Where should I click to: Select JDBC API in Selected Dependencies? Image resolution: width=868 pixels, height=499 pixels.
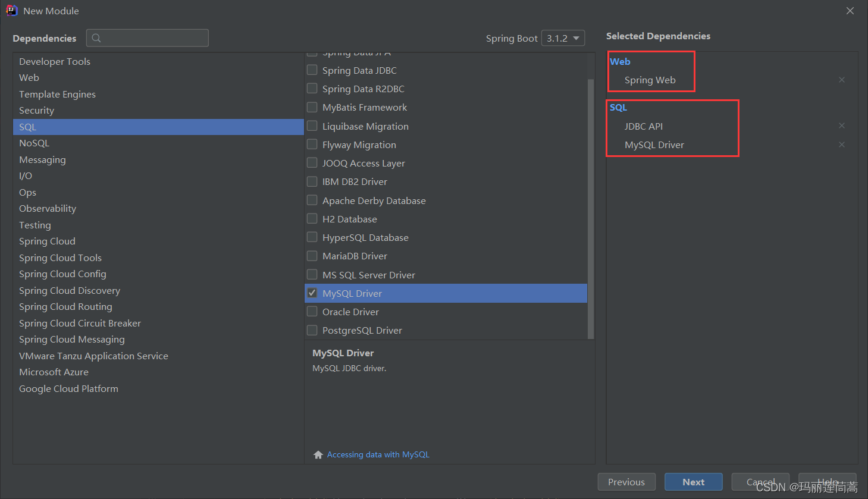(x=643, y=126)
